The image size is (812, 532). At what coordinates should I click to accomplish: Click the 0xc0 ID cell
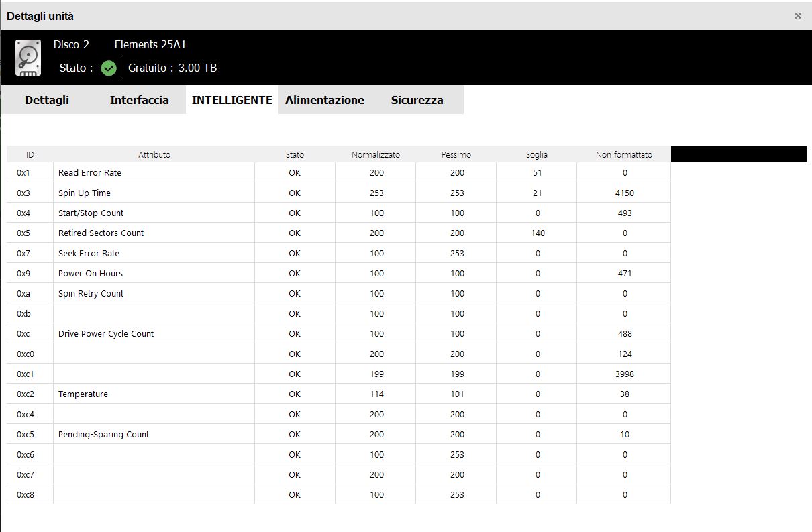tap(30, 354)
